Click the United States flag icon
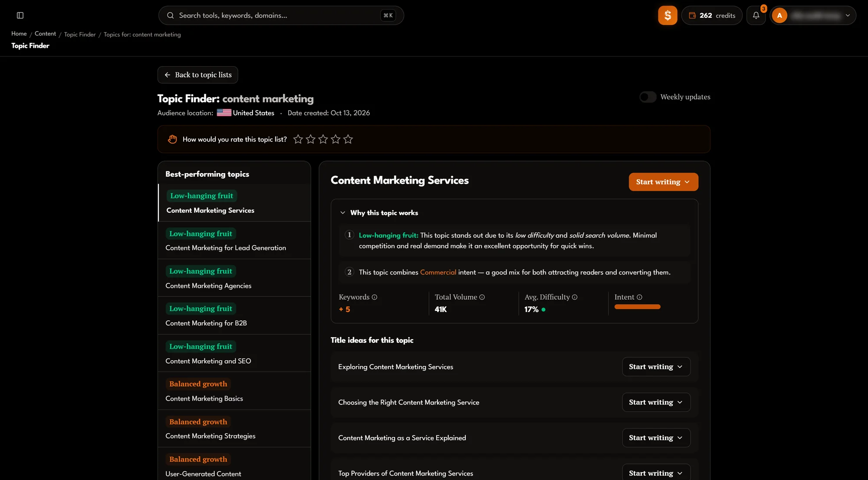The height and width of the screenshot is (480, 868). [224, 113]
